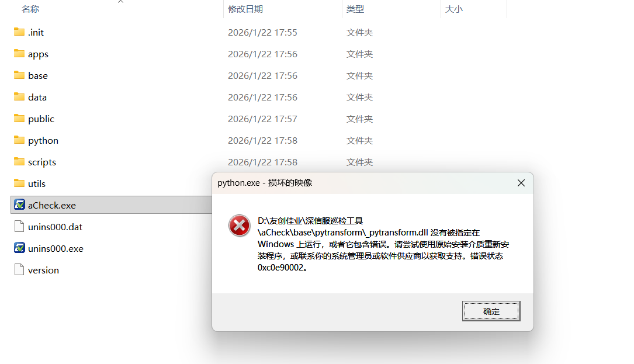The width and height of the screenshot is (634, 364).
Task: Select the python folder icon
Action: tap(19, 140)
